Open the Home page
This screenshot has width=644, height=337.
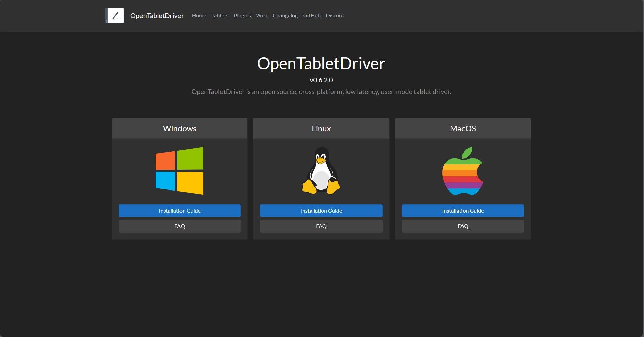coord(199,15)
